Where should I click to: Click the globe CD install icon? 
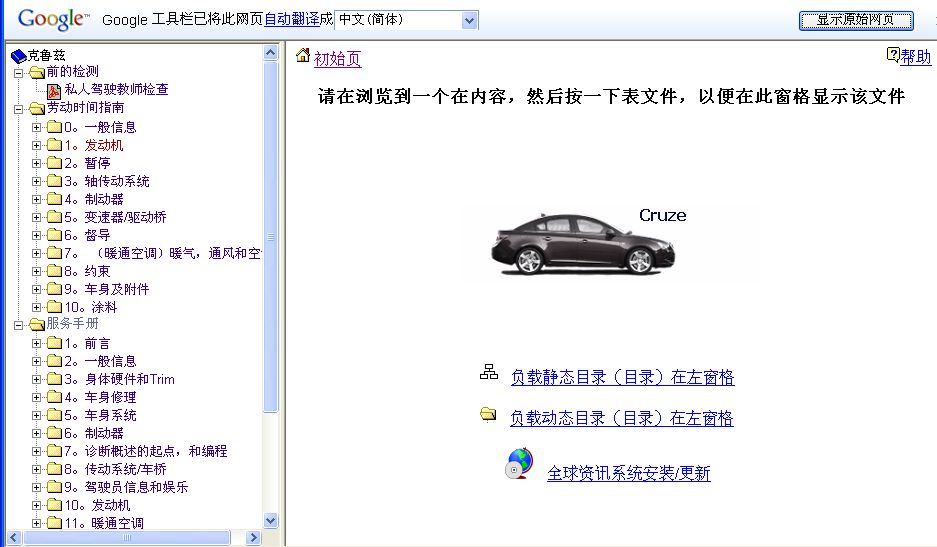[x=520, y=465]
